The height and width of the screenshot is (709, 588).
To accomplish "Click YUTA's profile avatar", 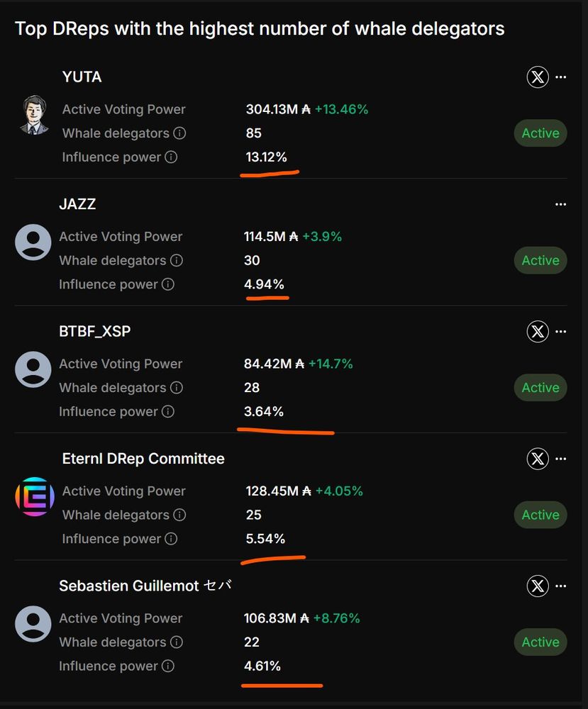I will [x=33, y=115].
